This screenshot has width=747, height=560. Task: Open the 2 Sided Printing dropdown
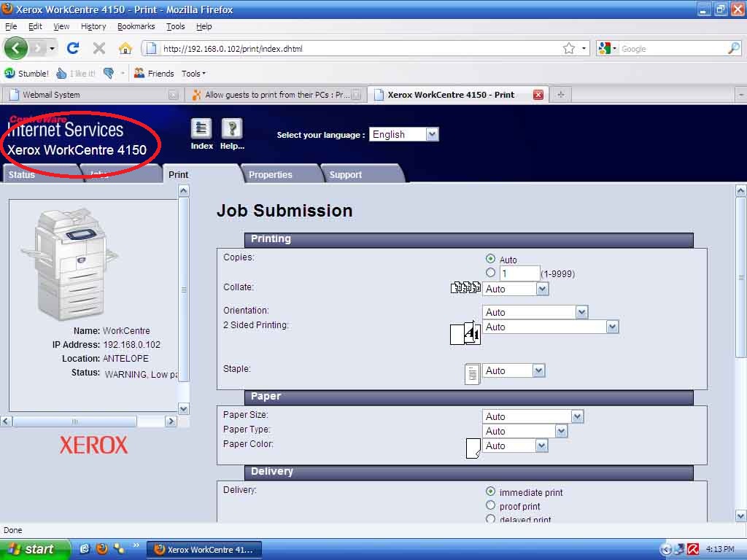[x=550, y=327]
